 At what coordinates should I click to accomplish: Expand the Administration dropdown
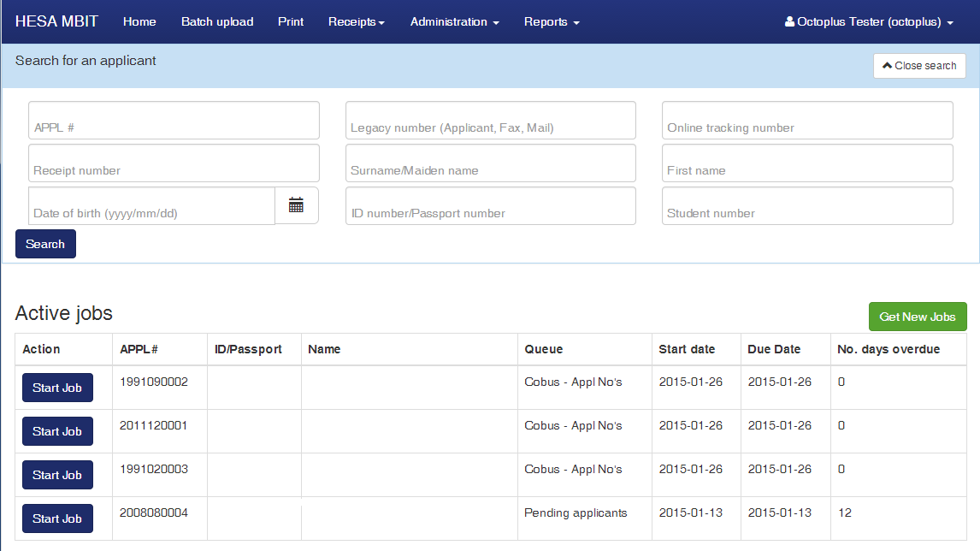coord(454,21)
